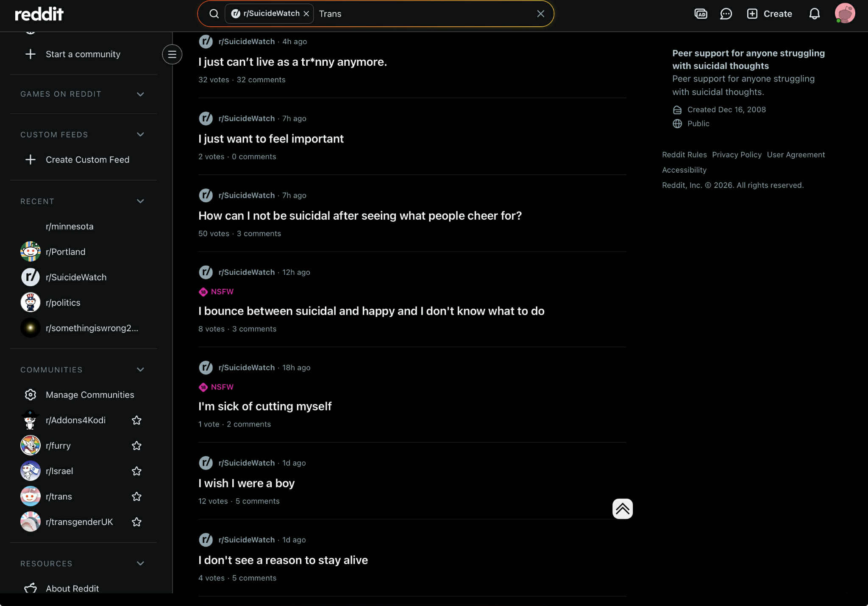The height and width of the screenshot is (606, 868).
Task: Select Manage Communities
Action: pos(89,395)
